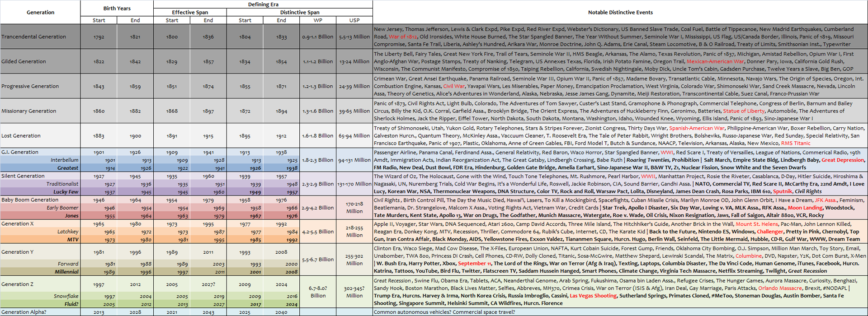Click the red Mexican-American War text
The width and height of the screenshot is (868, 316).
[715, 62]
